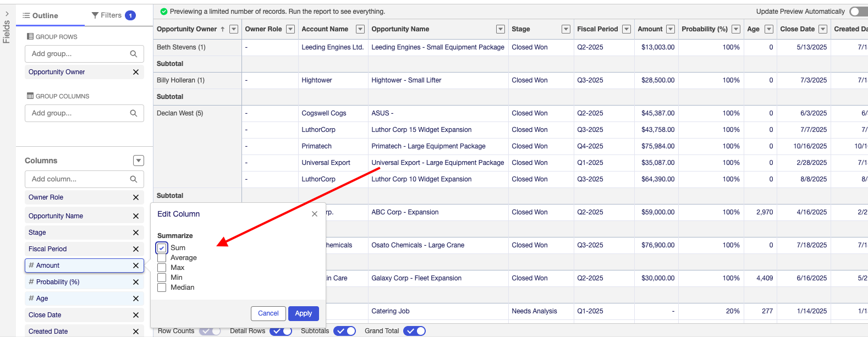The height and width of the screenshot is (337, 868).
Task: Click Cancel in Edit Column popup
Action: [x=268, y=313]
